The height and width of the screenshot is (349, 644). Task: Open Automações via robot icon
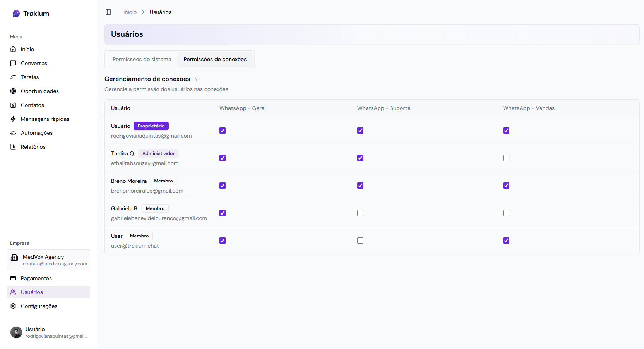point(13,133)
